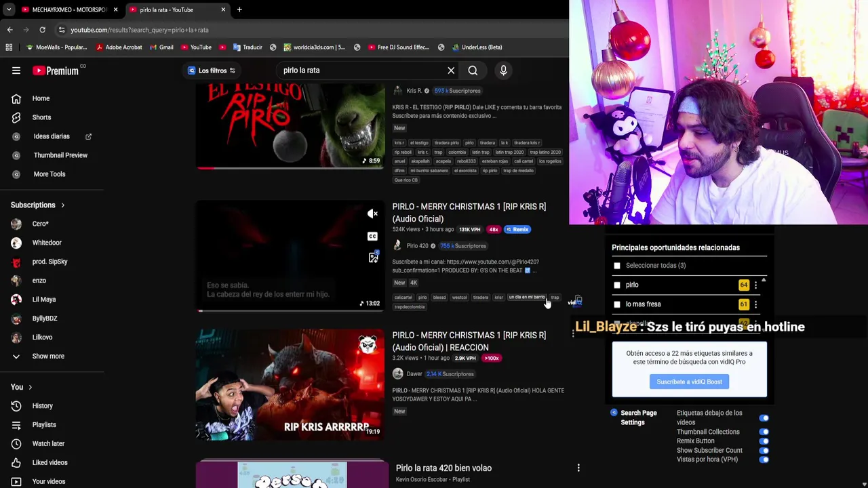This screenshot has height=488, width=868.
Task: Open the RIP PIRLO El Testigo thumbnail
Action: pyautogui.click(x=290, y=126)
